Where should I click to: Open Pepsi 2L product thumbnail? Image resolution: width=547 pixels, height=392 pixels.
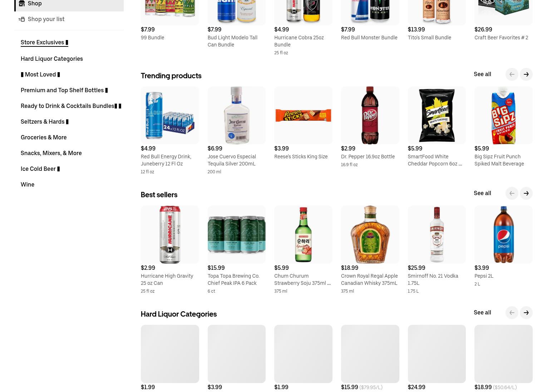503,234
